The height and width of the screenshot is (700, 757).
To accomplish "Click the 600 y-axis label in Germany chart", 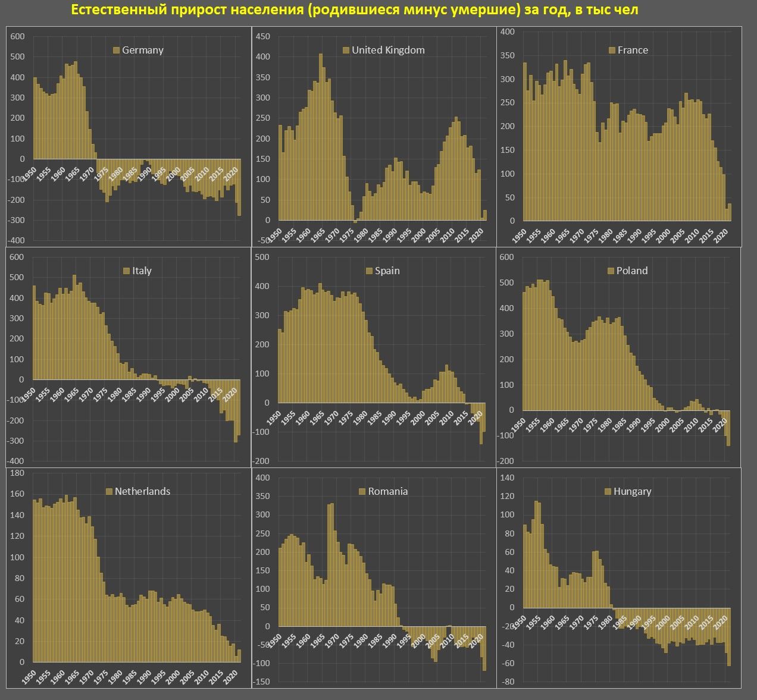I will tap(18, 36).
